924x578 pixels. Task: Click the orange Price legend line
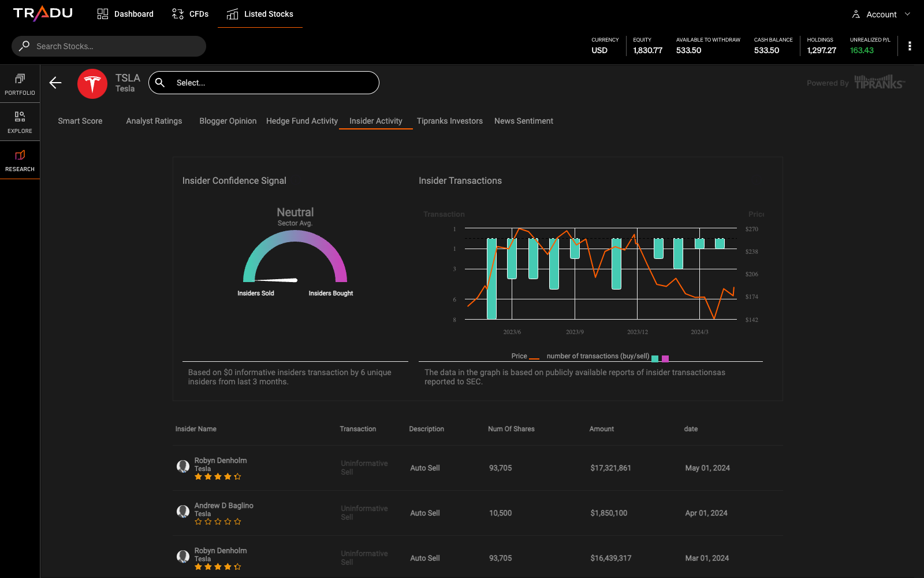pos(534,358)
